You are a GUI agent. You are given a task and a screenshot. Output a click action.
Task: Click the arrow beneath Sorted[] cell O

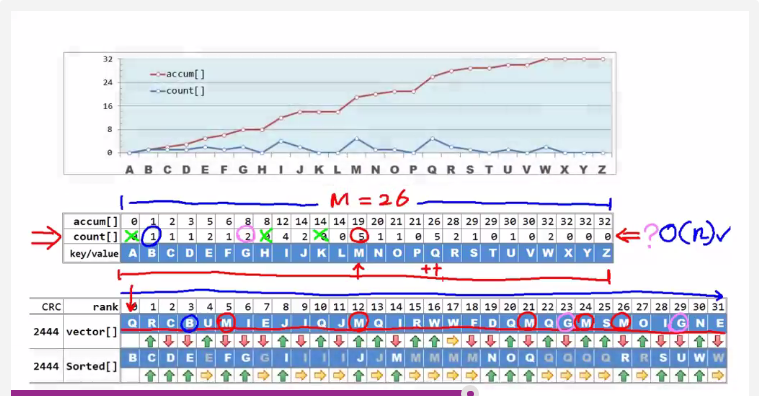click(x=509, y=376)
